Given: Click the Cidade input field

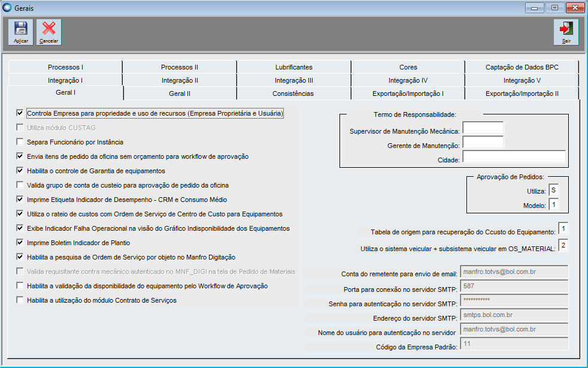Looking at the screenshot, I should 514,156.
